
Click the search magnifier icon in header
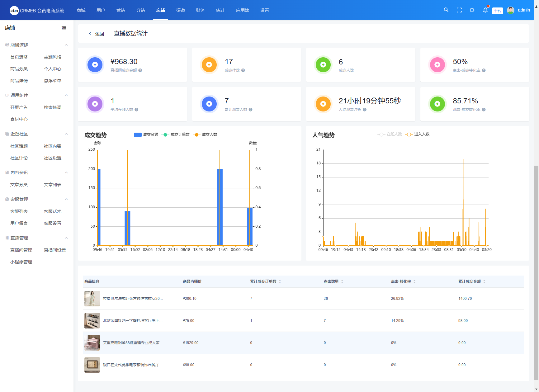coord(446,10)
